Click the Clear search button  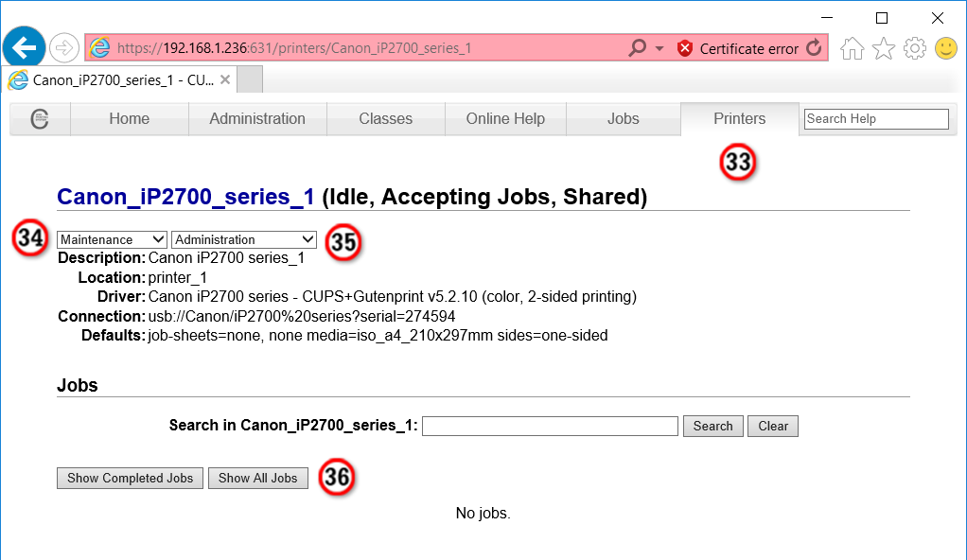773,427
